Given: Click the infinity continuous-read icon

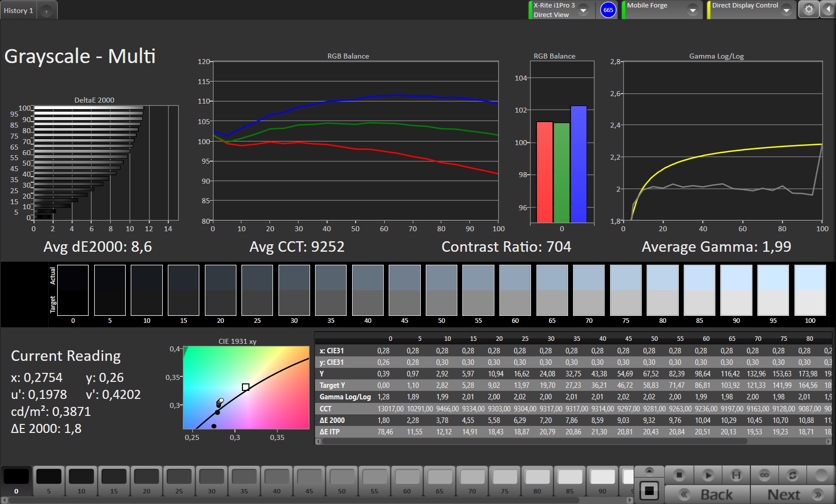Looking at the screenshot, I should (x=764, y=474).
